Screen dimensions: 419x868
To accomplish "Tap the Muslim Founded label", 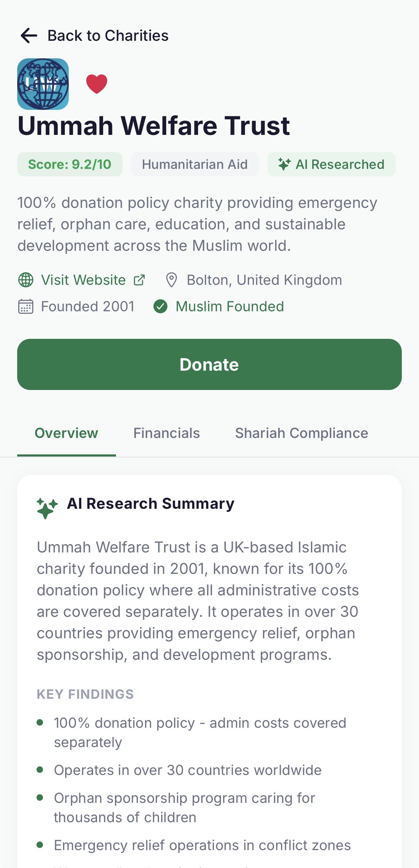I will click(x=230, y=307).
